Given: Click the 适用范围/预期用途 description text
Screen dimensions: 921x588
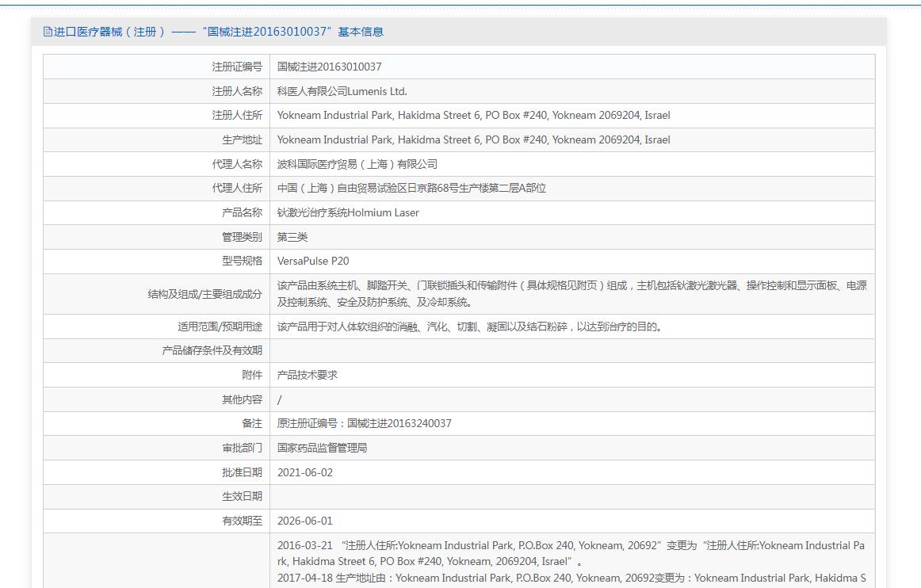Looking at the screenshot, I should pos(469,326).
